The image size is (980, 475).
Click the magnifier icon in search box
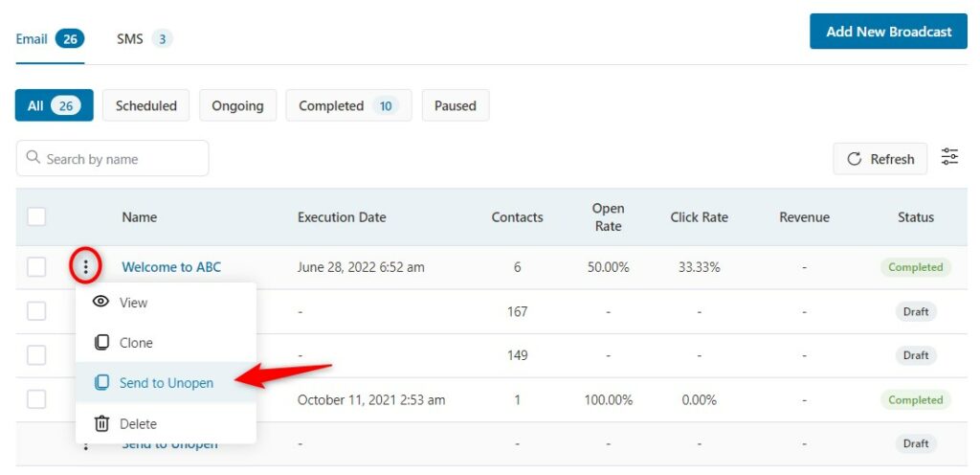pyautogui.click(x=33, y=157)
